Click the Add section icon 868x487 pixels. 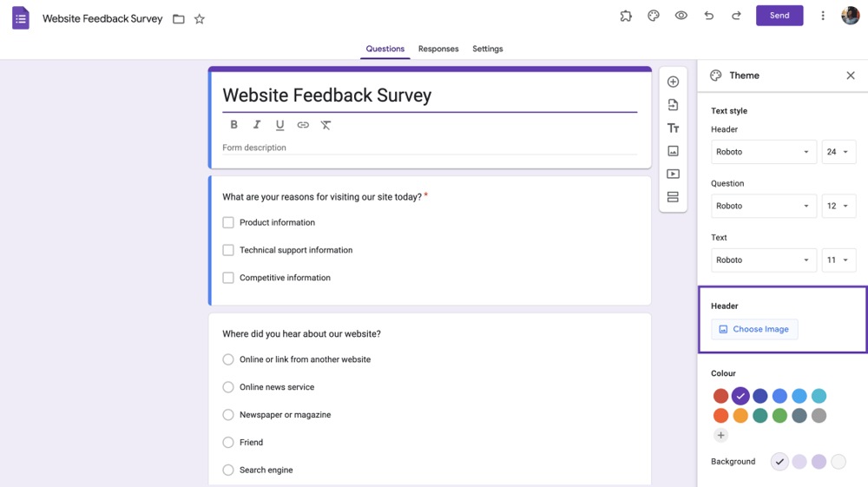click(x=673, y=197)
